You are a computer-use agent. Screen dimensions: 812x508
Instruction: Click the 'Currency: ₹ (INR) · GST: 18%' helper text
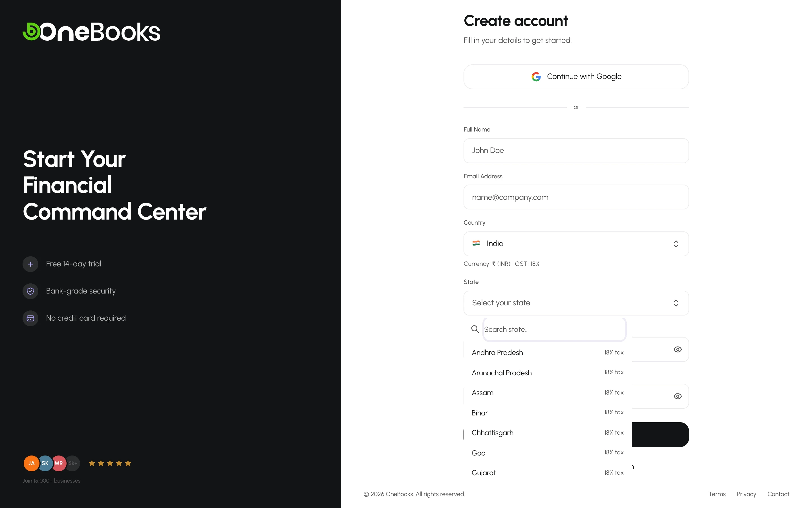502,264
